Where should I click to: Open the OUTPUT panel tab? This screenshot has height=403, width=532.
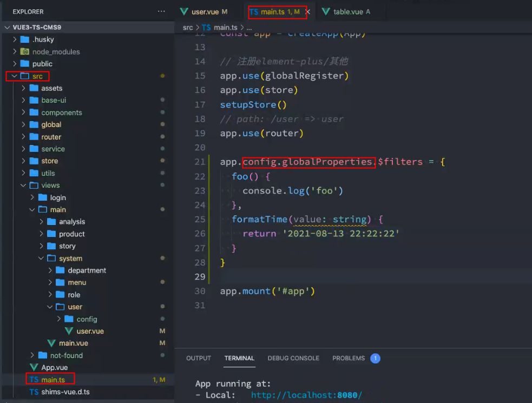199,358
